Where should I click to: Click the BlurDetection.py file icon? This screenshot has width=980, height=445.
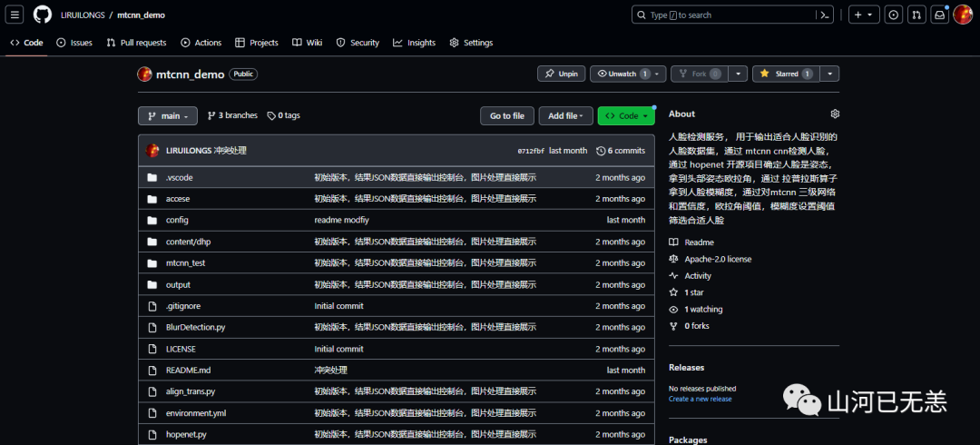[x=152, y=327]
